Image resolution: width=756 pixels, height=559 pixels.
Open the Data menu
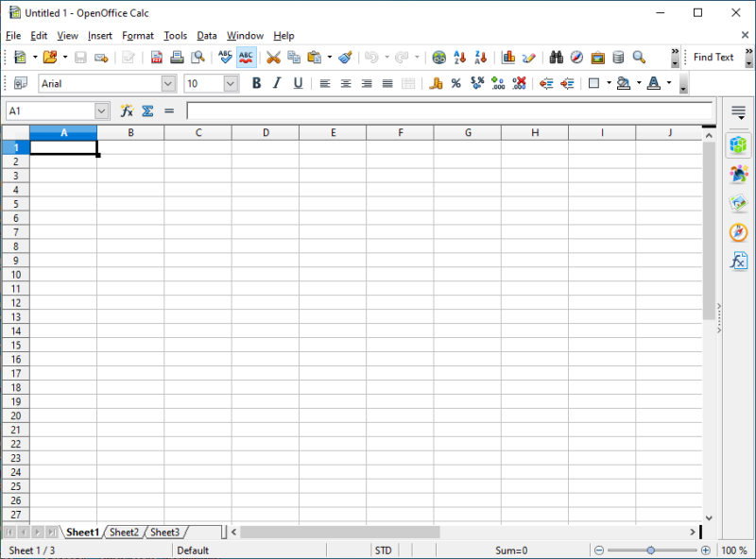207,36
